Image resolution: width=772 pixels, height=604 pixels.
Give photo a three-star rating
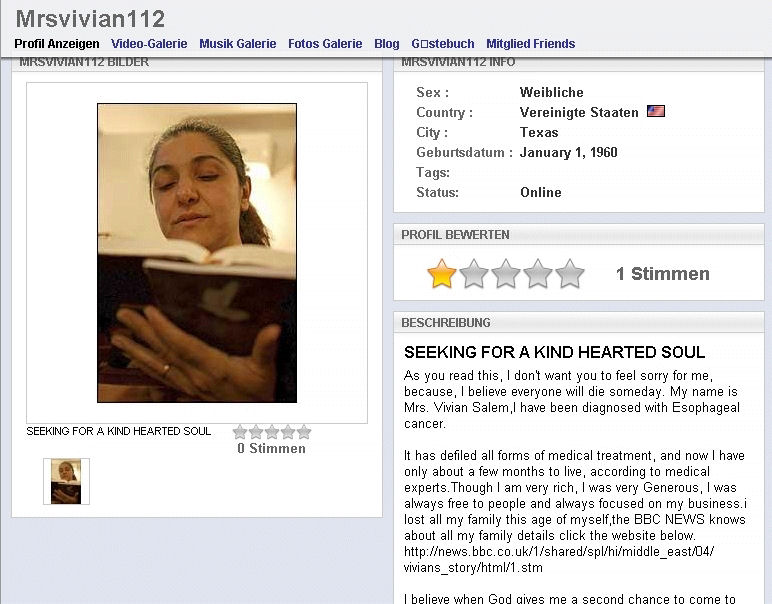pos(272,432)
